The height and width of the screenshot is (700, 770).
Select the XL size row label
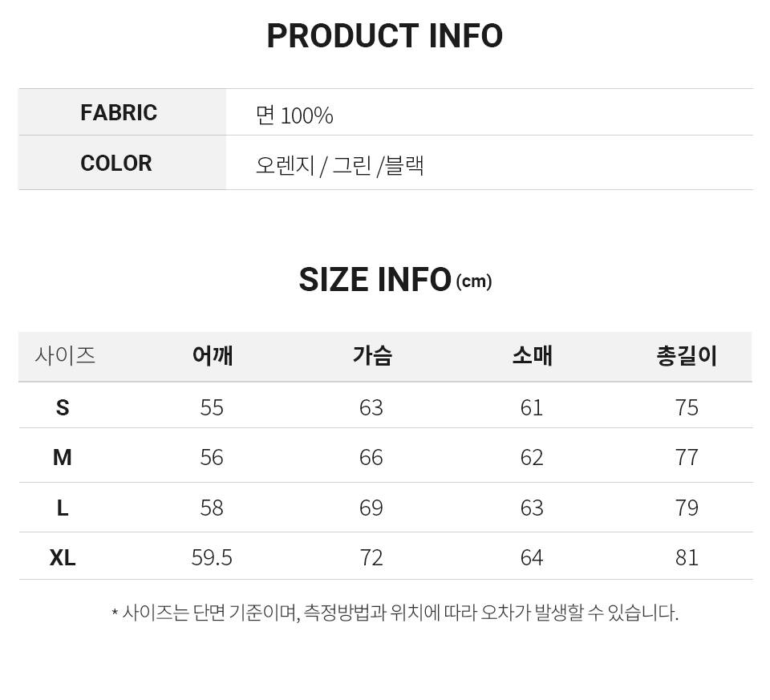tap(63, 557)
